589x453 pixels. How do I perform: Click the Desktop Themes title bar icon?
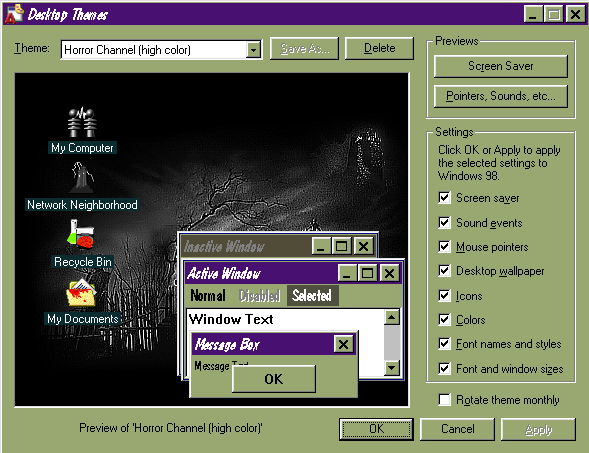[x=14, y=14]
